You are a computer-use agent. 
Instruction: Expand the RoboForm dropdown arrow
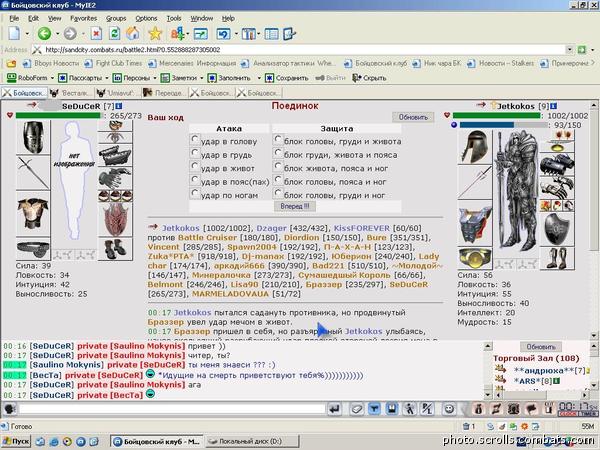(x=52, y=78)
